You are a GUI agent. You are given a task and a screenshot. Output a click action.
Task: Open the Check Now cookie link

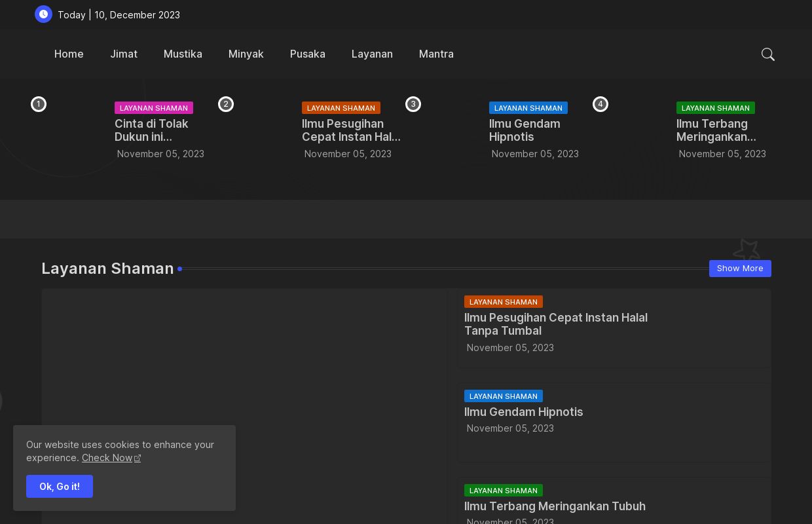(107, 458)
